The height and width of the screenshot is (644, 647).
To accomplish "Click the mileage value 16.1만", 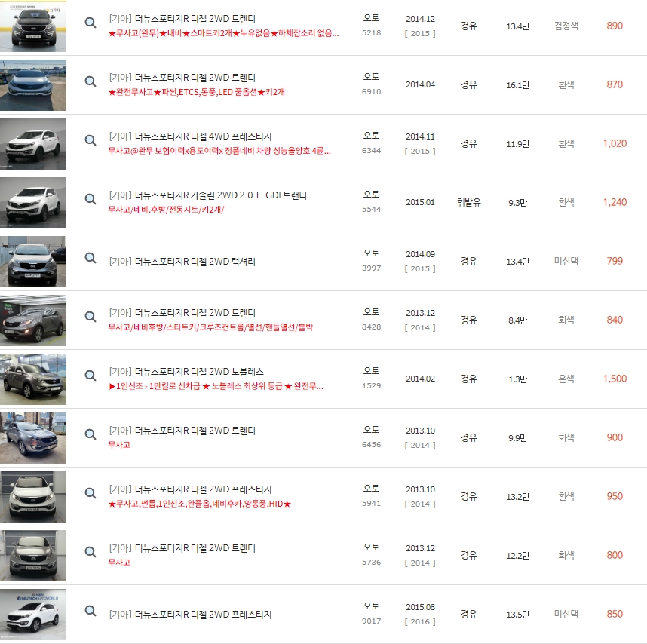I will coord(518,85).
